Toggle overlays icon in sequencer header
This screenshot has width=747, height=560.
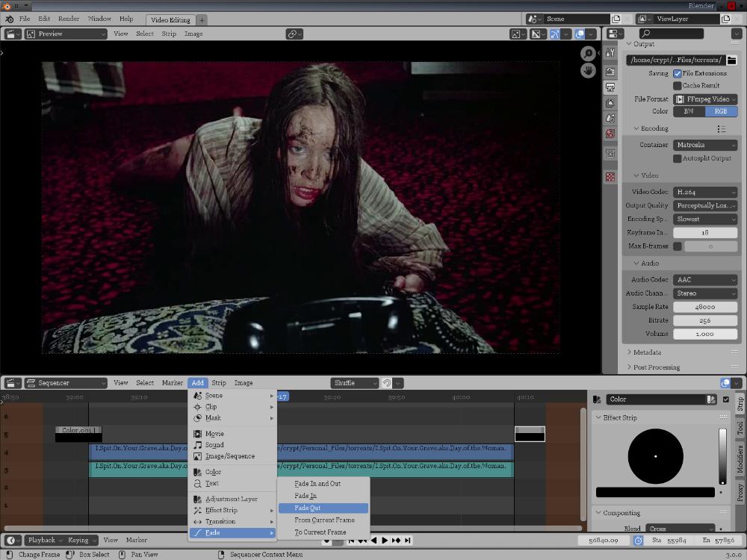725,383
